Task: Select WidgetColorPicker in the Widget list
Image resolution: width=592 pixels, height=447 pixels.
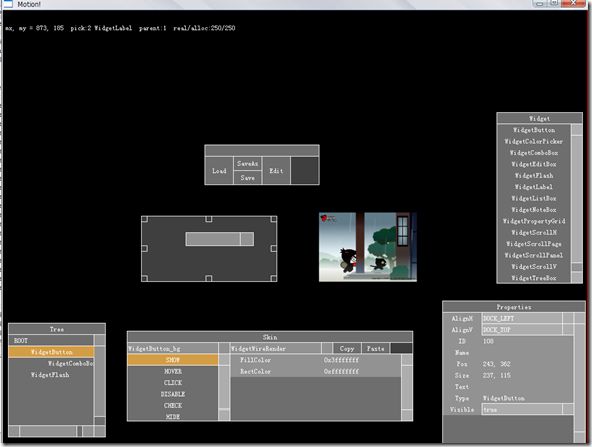Action: click(533, 141)
